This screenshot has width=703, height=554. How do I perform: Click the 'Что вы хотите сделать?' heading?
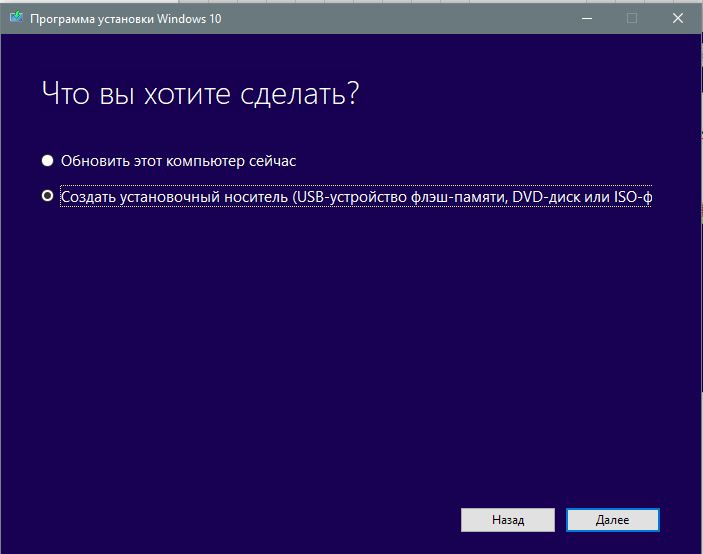pyautogui.click(x=200, y=94)
